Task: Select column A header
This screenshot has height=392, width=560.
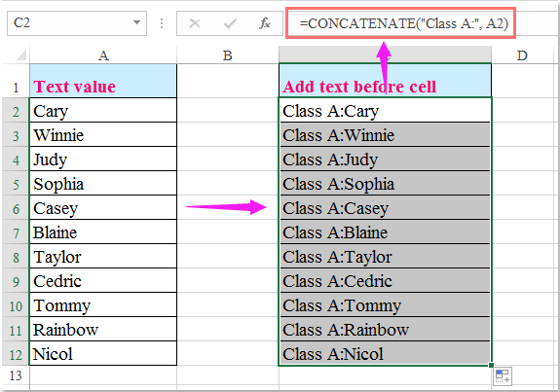Action: pos(103,55)
